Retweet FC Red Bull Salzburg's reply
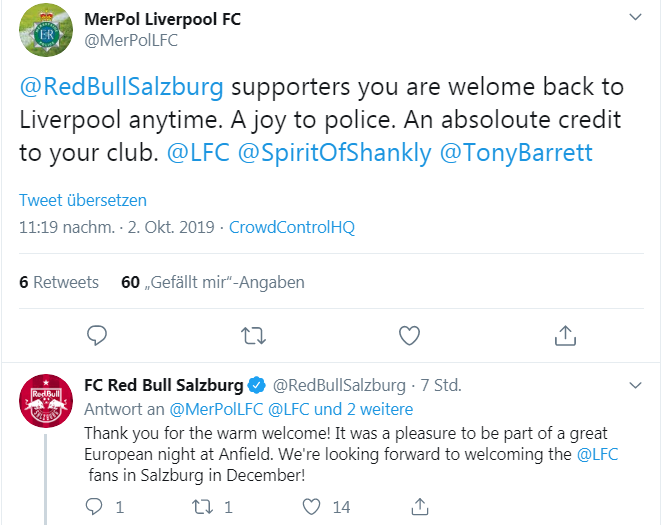This screenshot has width=669, height=525. [x=202, y=507]
